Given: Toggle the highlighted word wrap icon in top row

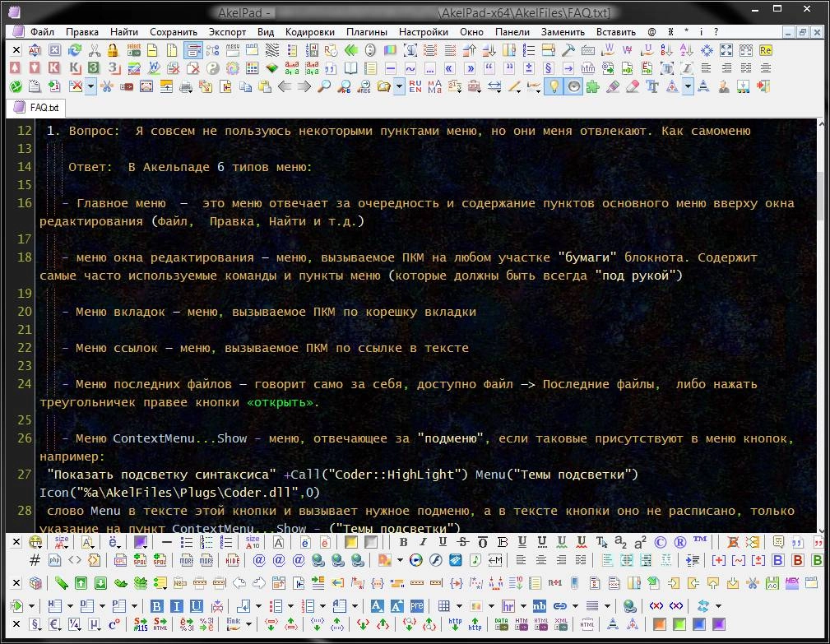Looking at the screenshot, I should (x=193, y=50).
